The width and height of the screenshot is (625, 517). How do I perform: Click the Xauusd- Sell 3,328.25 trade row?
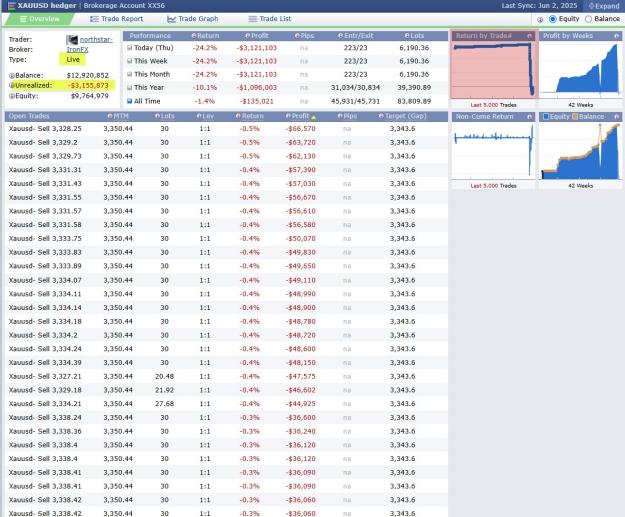pos(226,129)
